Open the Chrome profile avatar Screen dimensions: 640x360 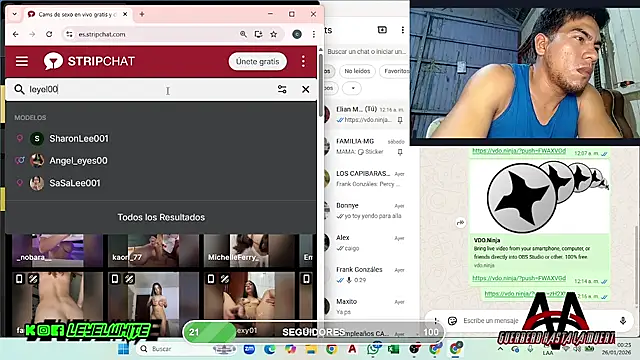[297, 34]
